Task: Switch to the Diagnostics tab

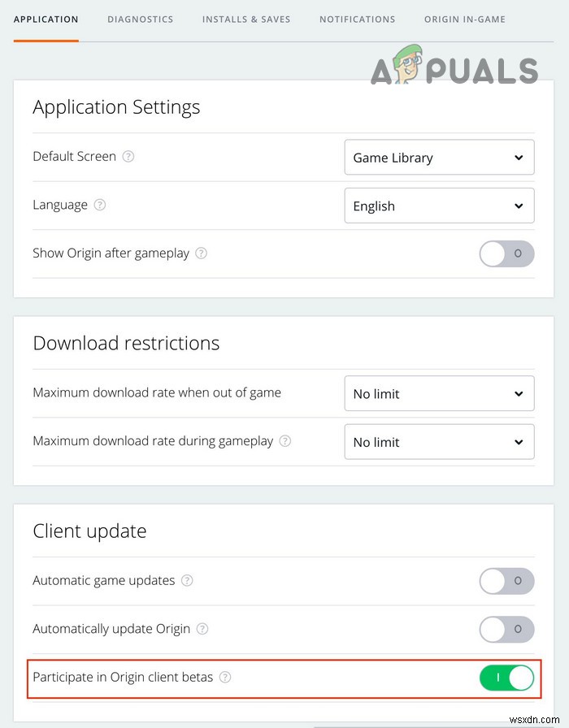Action: [141, 19]
